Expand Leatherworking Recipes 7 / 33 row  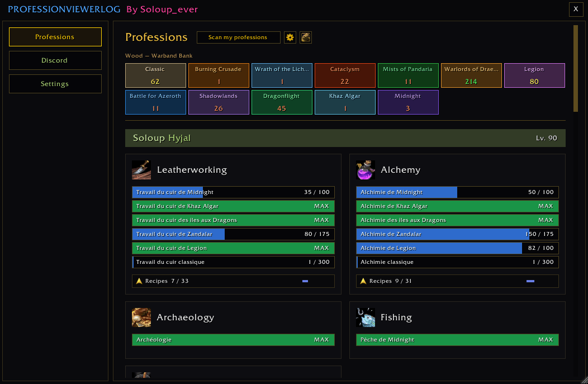233,281
